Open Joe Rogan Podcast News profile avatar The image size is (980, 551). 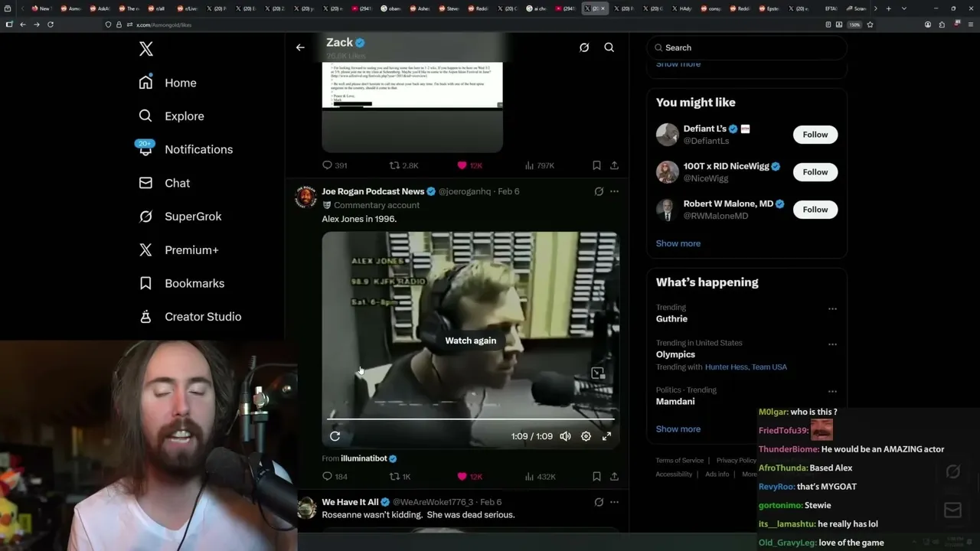click(306, 197)
